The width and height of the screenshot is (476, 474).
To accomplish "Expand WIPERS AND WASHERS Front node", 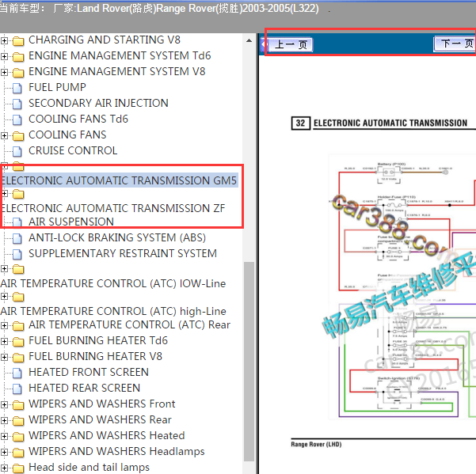I will pos(4,404).
